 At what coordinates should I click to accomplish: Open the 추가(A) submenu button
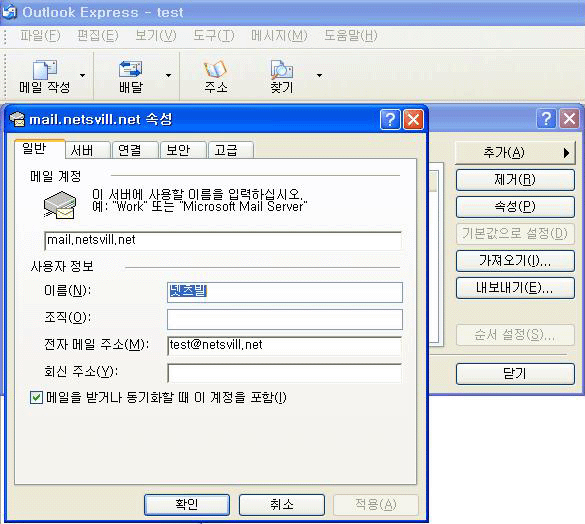515,153
